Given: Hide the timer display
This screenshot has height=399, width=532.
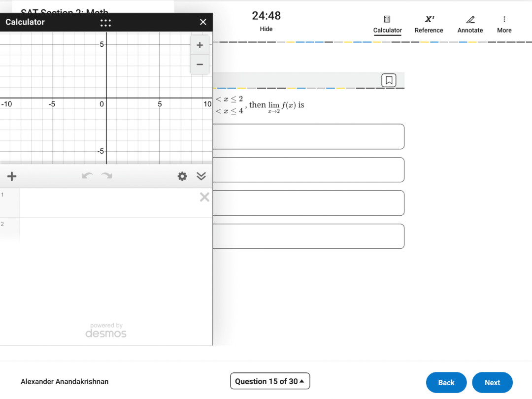Looking at the screenshot, I should (x=266, y=29).
